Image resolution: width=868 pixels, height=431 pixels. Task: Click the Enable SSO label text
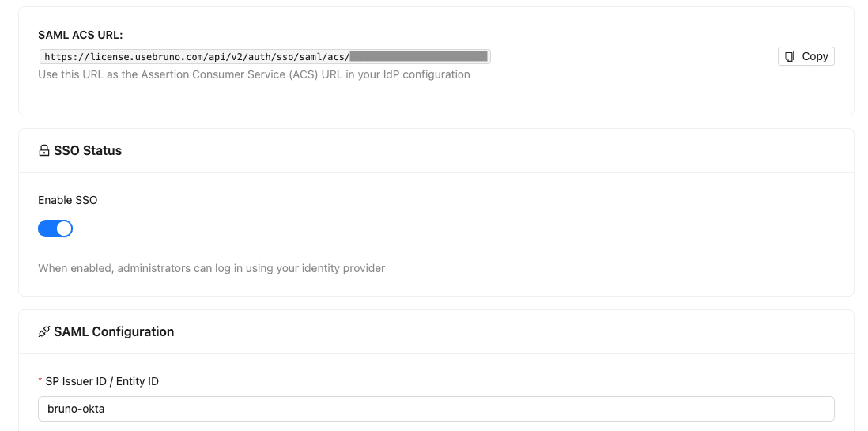tap(68, 200)
